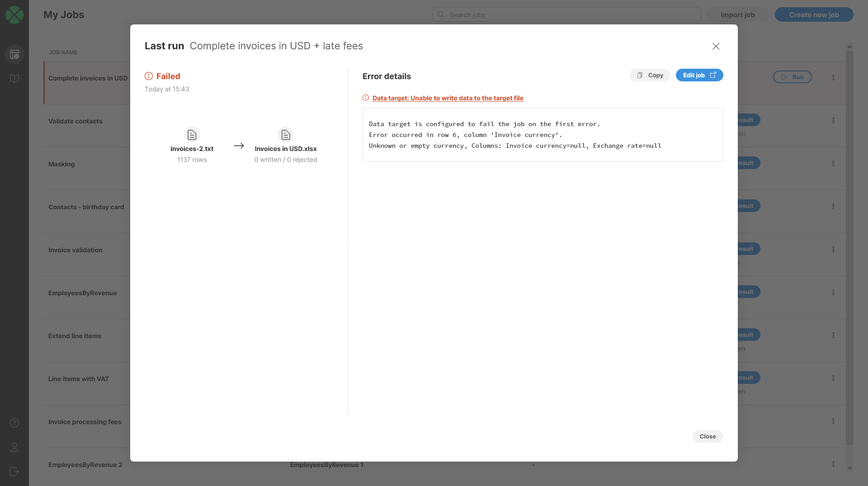Viewport: 868px width, 486px height.
Task: Open the Jobs page from the sidebar icon
Action: [x=14, y=54]
